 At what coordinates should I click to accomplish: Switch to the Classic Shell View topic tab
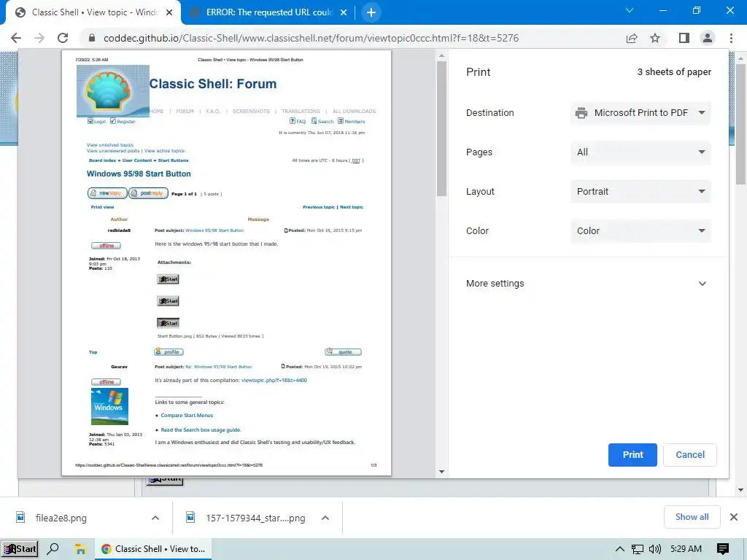coord(93,12)
